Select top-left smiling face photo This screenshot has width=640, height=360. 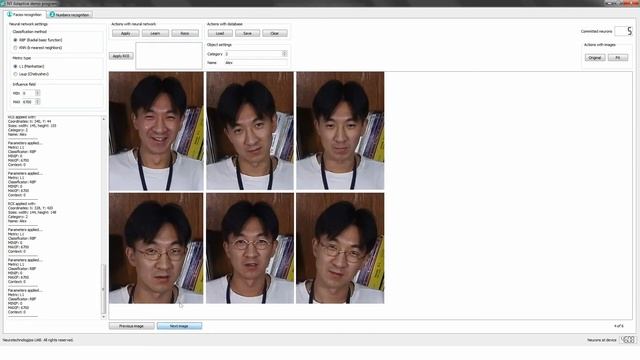tap(156, 131)
